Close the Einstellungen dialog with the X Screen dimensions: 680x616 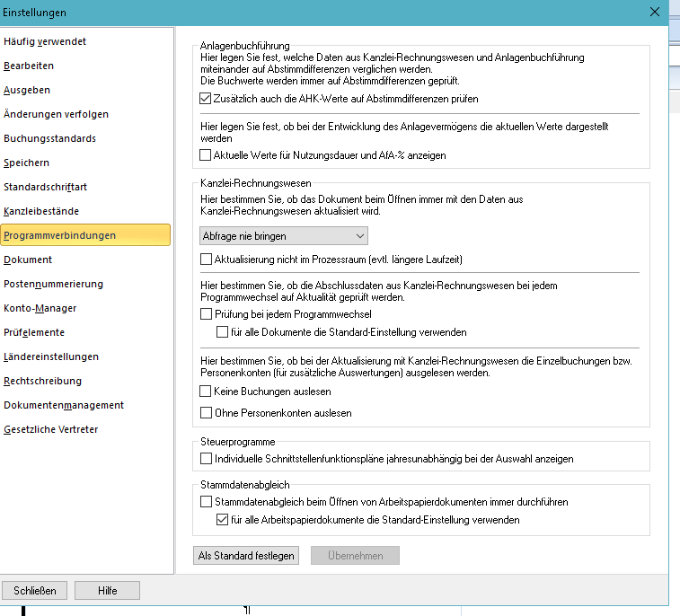click(655, 13)
